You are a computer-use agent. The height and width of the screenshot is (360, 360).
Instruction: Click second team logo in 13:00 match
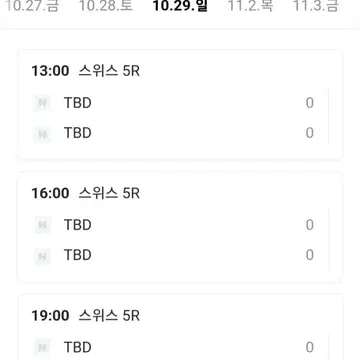[x=42, y=133]
